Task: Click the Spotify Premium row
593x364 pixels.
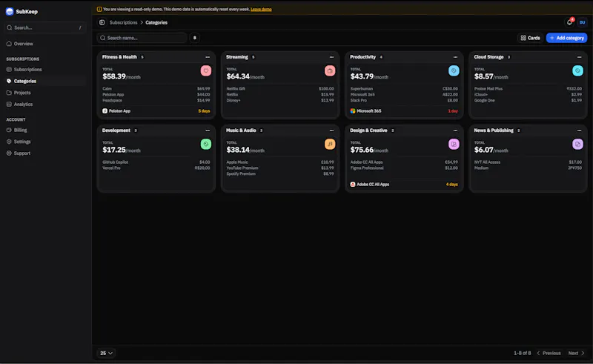Action: point(280,173)
